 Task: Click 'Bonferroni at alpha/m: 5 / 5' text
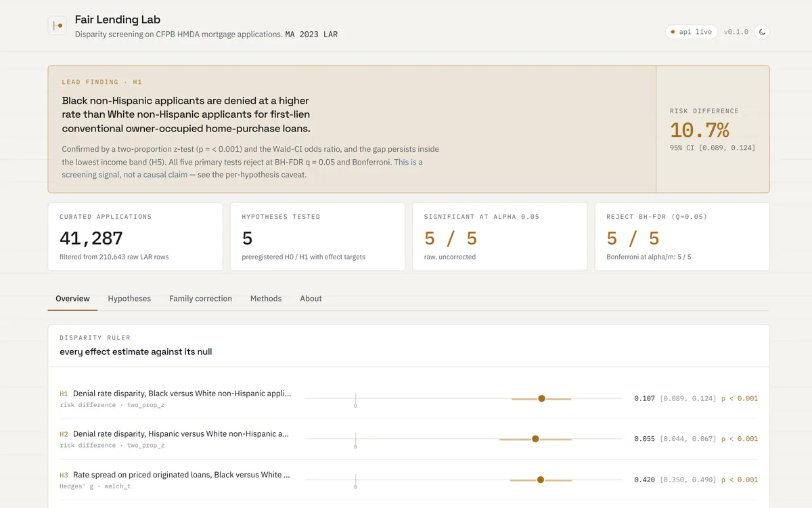649,257
